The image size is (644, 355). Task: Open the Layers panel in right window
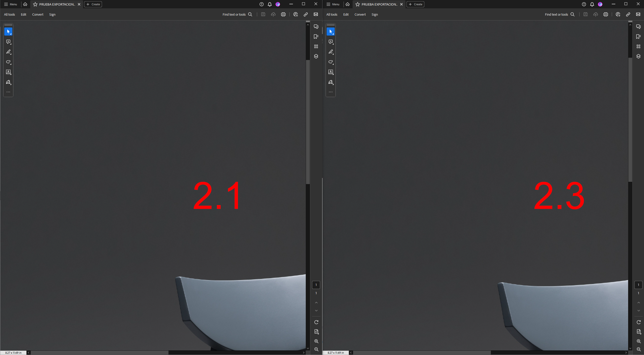[638, 56]
